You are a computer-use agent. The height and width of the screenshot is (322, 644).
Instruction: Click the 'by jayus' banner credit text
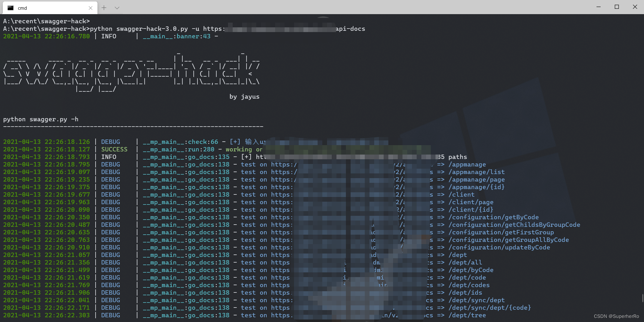point(244,96)
